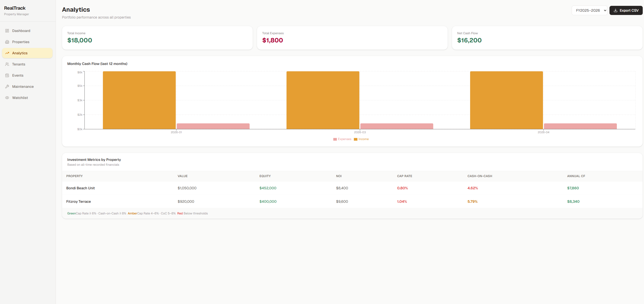The width and height of the screenshot is (644, 304).
Task: Open Watchlist using the eye icon
Action: 7,97
